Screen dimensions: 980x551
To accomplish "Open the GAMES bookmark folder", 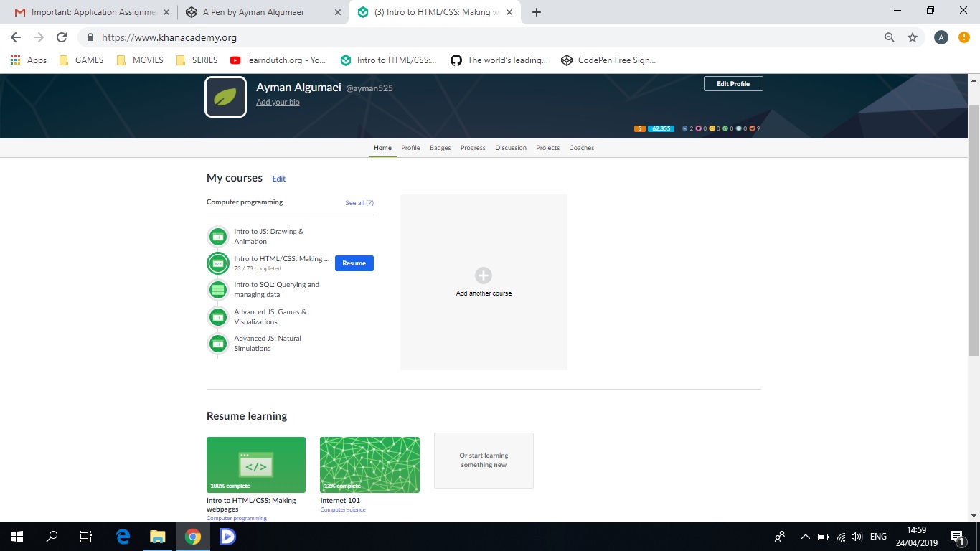I will coord(81,60).
